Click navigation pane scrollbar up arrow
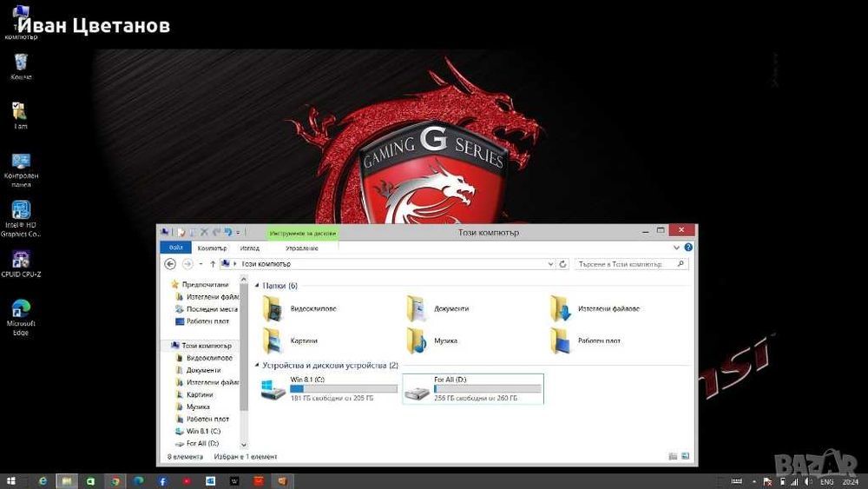Image resolution: width=868 pixels, height=489 pixels. pos(244,279)
